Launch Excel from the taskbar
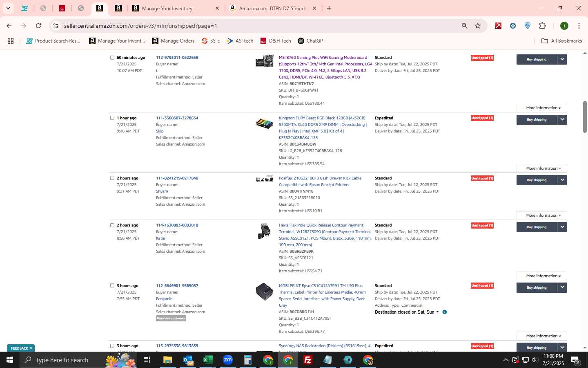The image size is (588, 368). (208, 360)
